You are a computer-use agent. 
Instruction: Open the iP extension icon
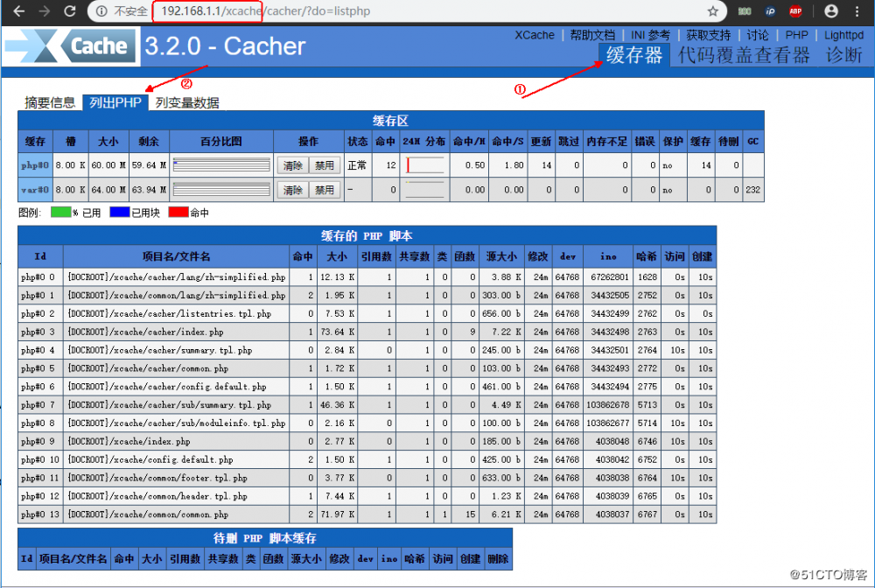770,11
